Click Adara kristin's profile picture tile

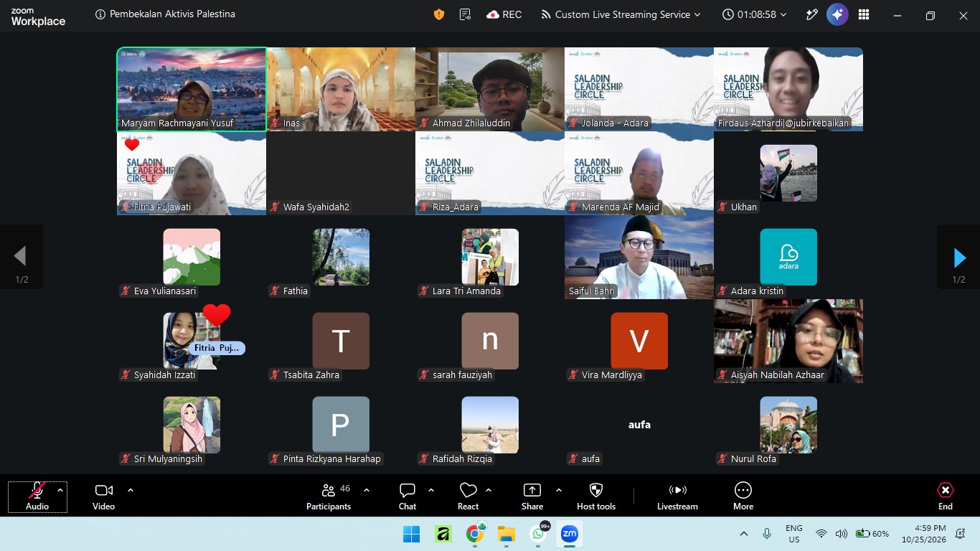point(788,257)
